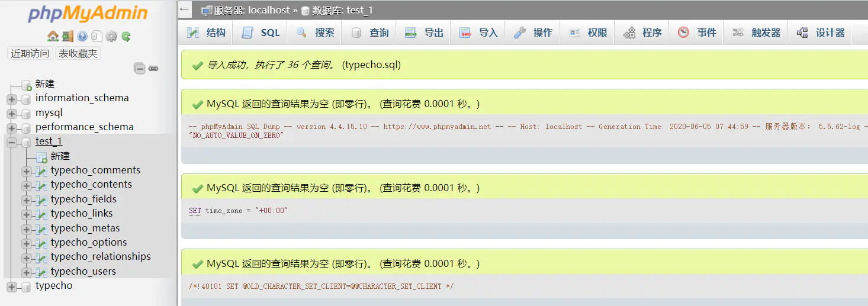Click the 服务器: localhost breadcrumb link
The width and height of the screenshot is (868, 306).
pos(252,10)
